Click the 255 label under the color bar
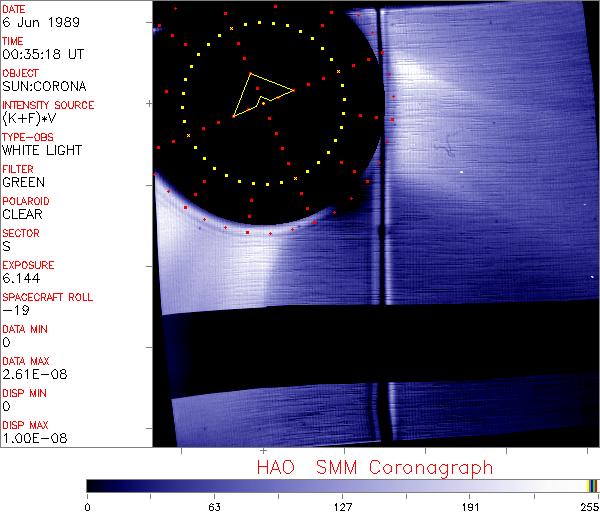 pos(588,505)
